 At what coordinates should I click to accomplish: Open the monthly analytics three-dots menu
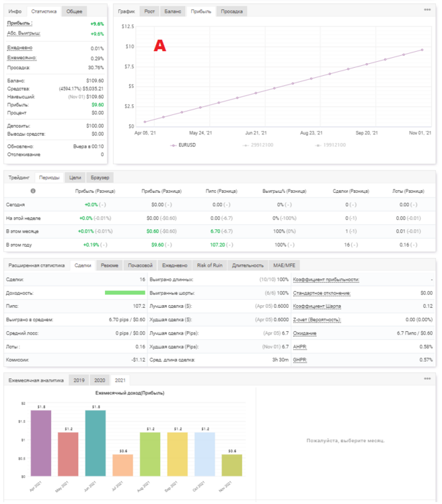(427, 378)
